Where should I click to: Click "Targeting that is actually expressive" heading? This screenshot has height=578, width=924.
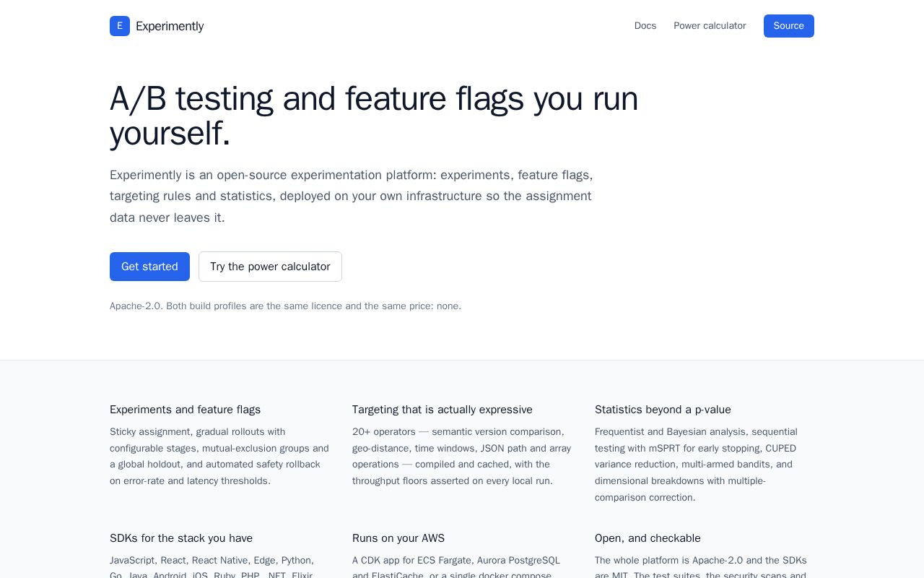click(443, 410)
